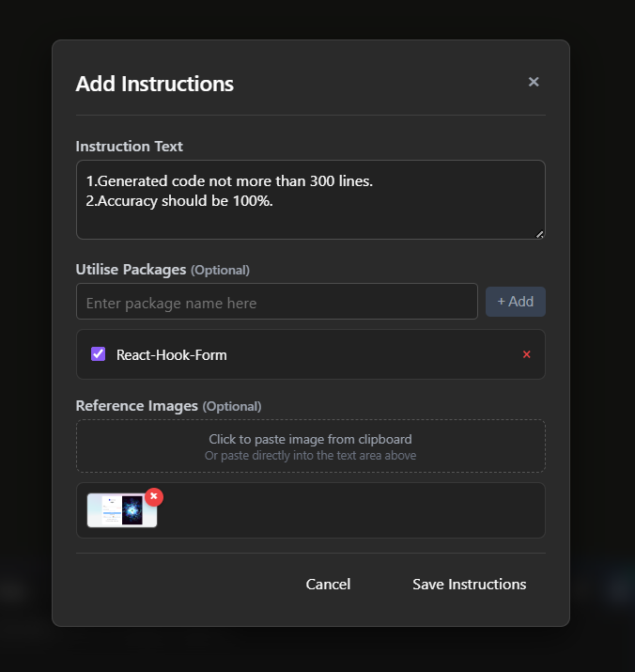
Task: Click Save Instructions
Action: [469, 585]
